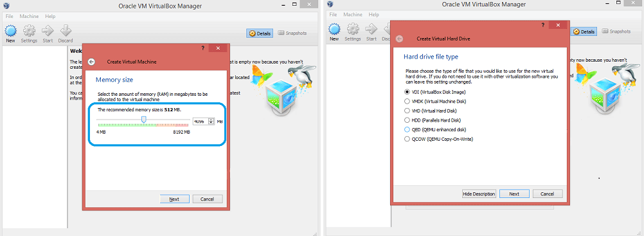Image resolution: width=644 pixels, height=236 pixels.
Task: Click VirtualBox app icon in right window title bar
Action: pyautogui.click(x=330, y=5)
